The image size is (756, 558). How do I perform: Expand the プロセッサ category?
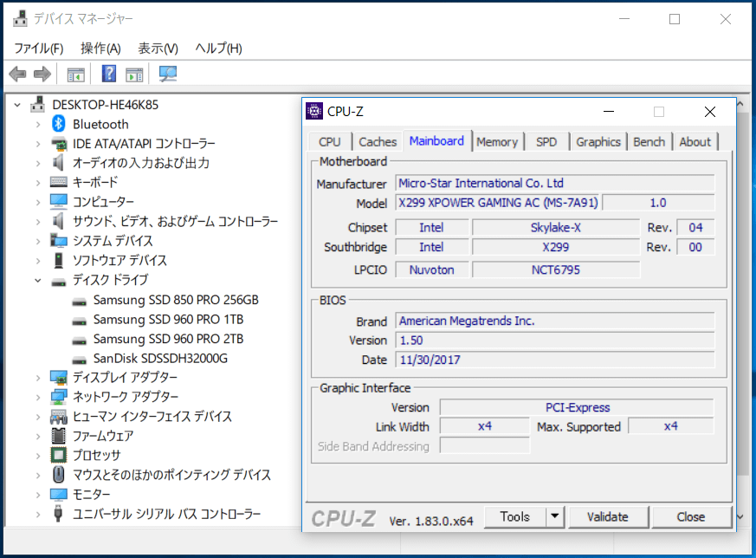tap(38, 455)
